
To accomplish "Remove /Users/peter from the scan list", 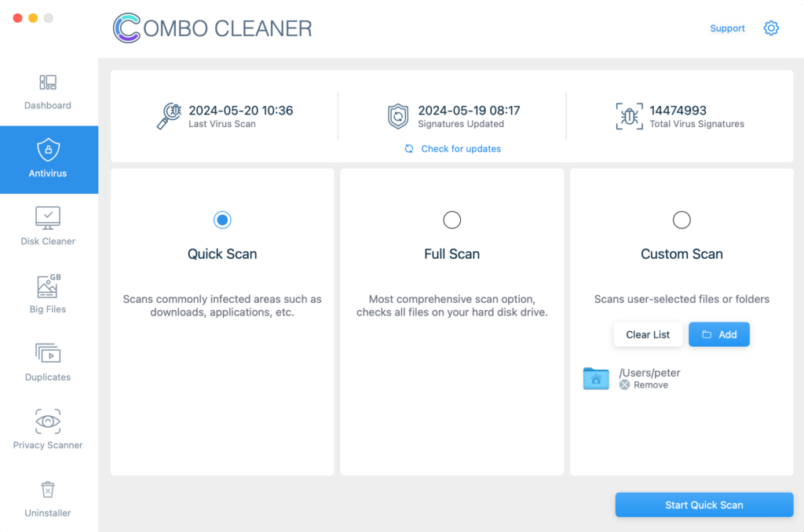I will [x=645, y=384].
